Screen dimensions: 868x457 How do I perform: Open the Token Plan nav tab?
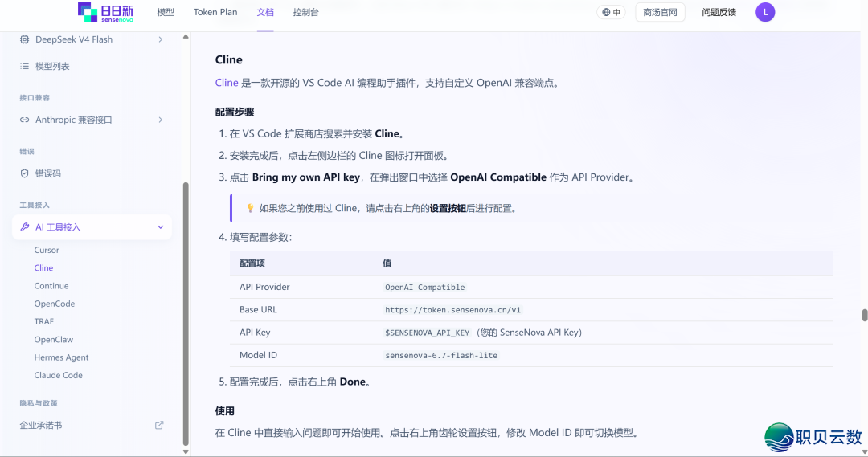tap(215, 12)
